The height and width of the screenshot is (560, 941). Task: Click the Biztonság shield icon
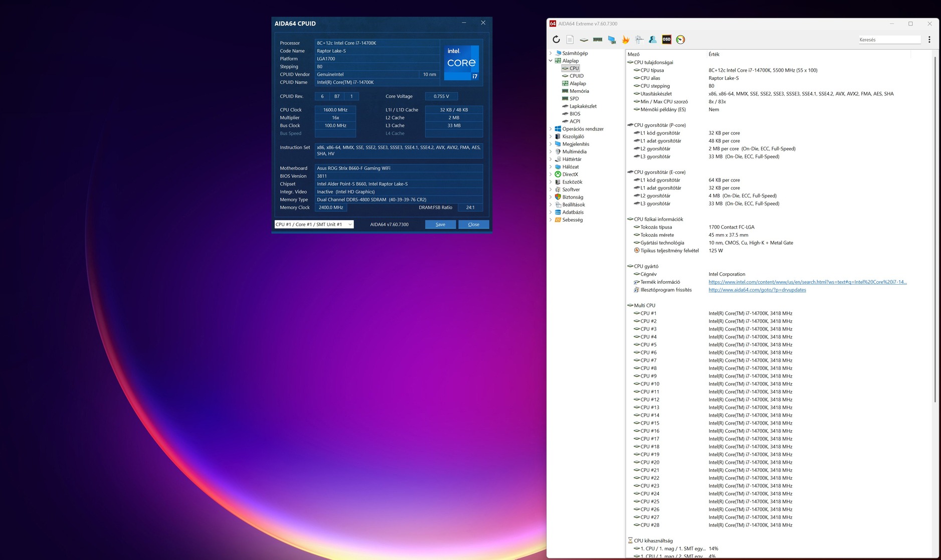coord(557,197)
